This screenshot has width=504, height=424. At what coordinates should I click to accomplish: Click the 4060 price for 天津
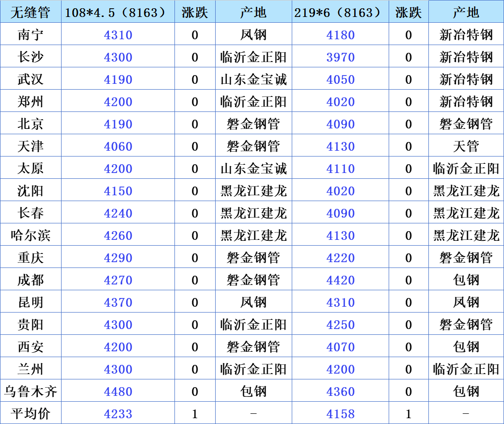coord(118,146)
